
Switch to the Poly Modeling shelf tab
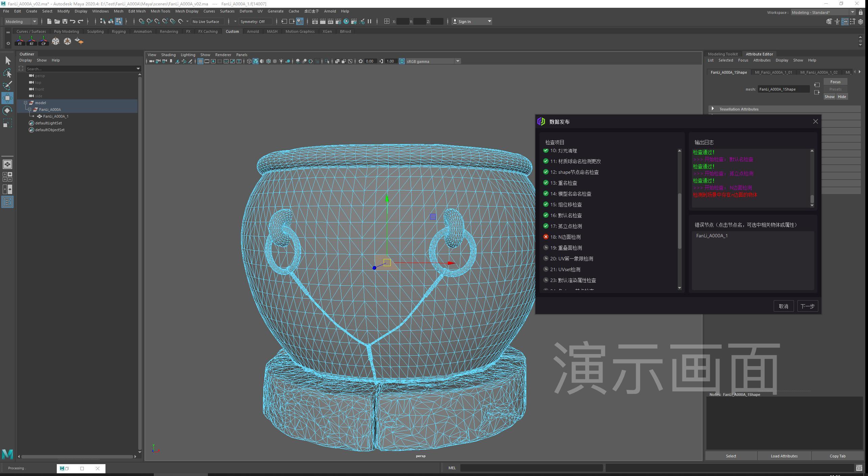click(x=66, y=31)
